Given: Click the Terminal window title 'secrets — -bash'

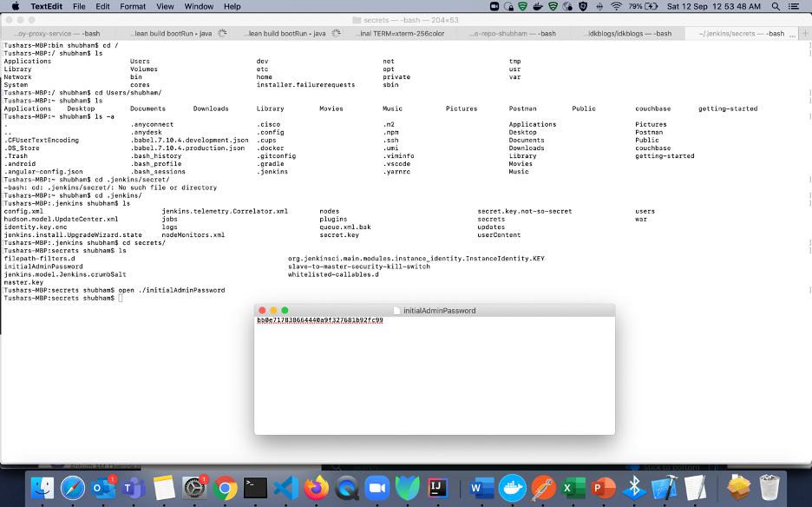Looking at the screenshot, I should (410, 20).
